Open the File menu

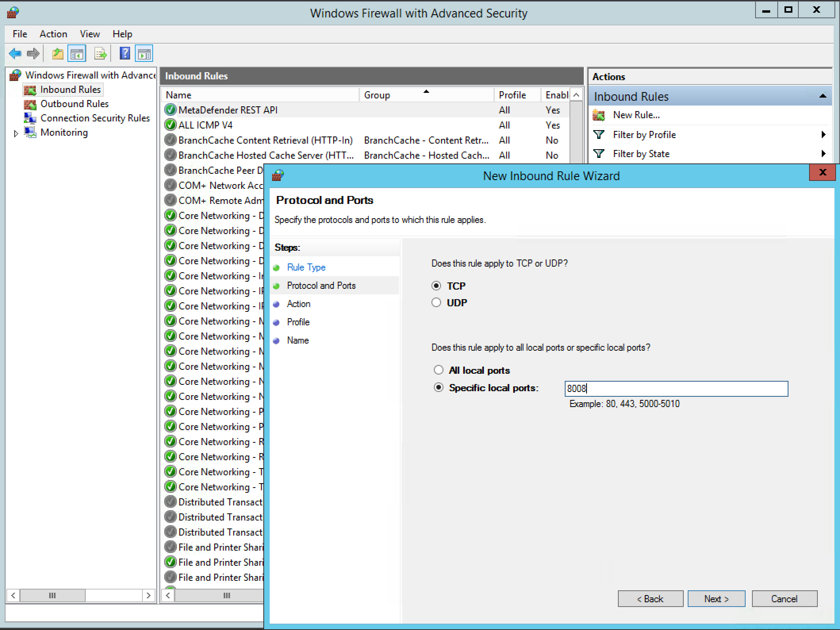click(20, 34)
